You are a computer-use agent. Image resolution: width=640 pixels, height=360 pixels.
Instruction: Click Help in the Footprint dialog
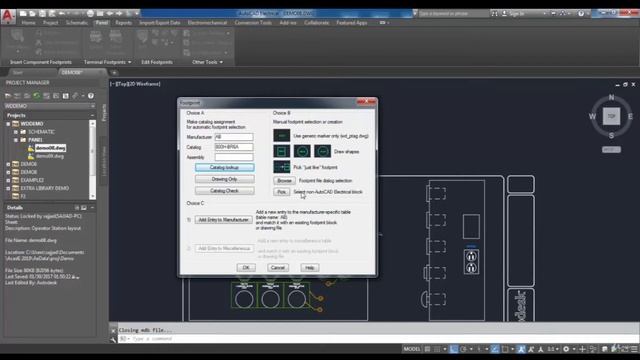pyautogui.click(x=310, y=268)
